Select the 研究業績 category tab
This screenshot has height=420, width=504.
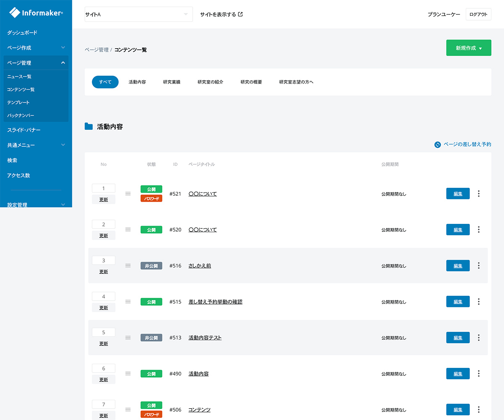[x=171, y=82]
